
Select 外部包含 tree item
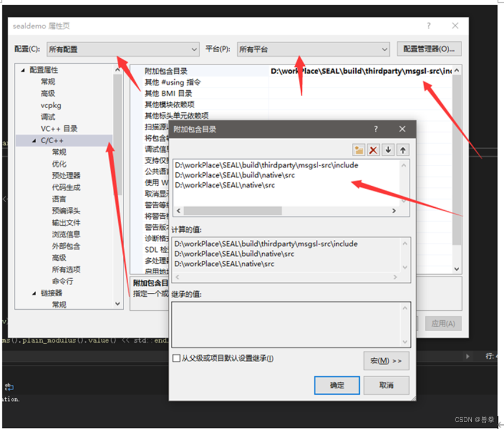(66, 246)
